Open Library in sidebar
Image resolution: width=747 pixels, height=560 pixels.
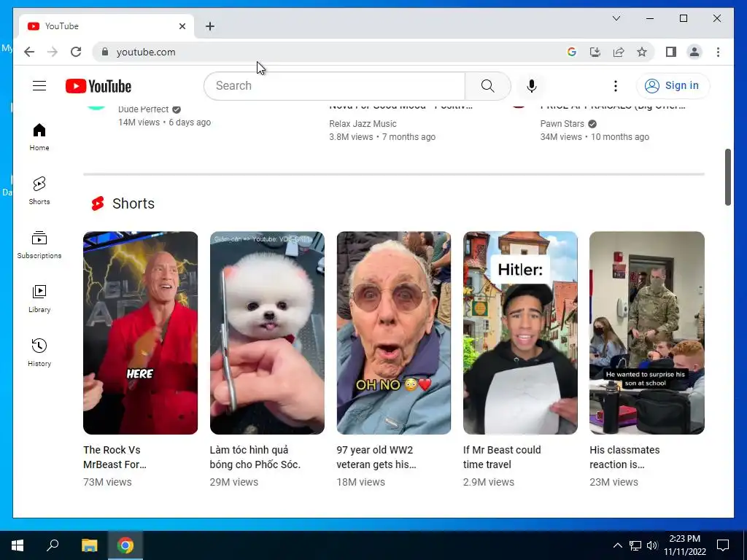pyautogui.click(x=39, y=298)
